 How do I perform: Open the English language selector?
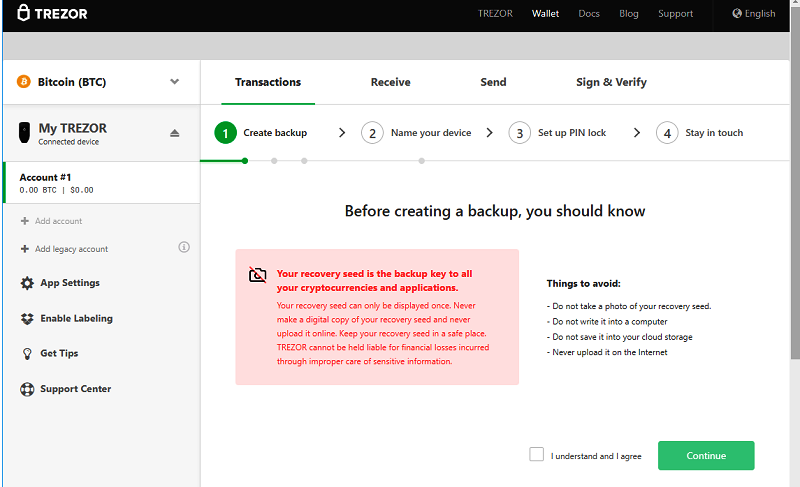pos(754,13)
